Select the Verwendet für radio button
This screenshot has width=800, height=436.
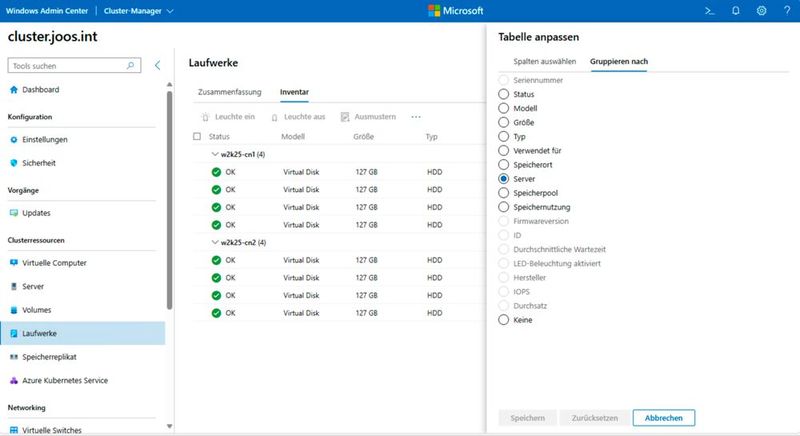coord(504,150)
